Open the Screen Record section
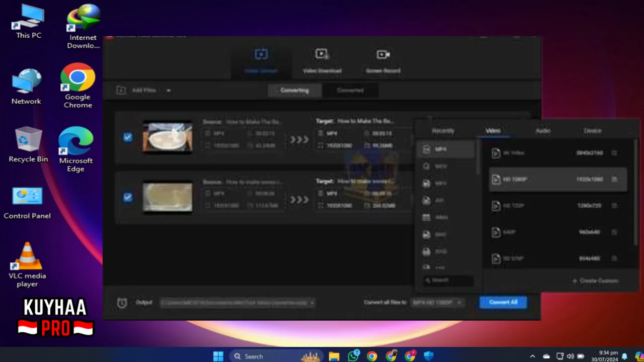Viewport: 644px width, 362px height. 383,61
